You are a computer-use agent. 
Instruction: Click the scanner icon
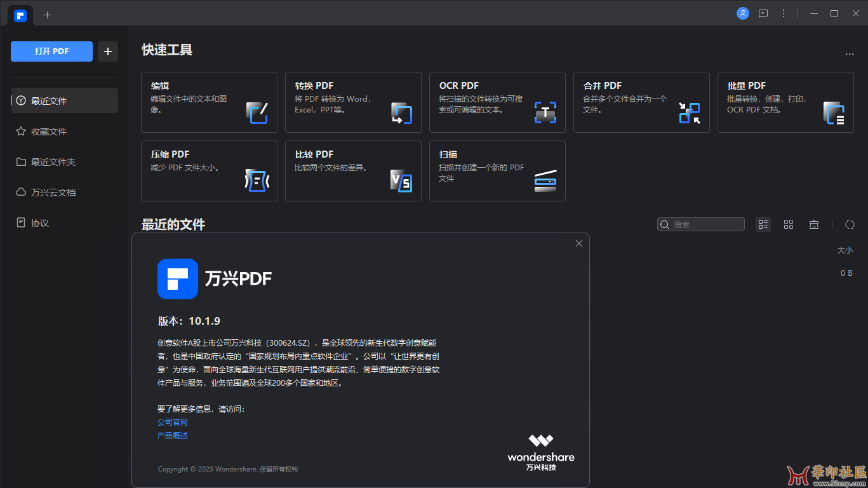tap(545, 181)
